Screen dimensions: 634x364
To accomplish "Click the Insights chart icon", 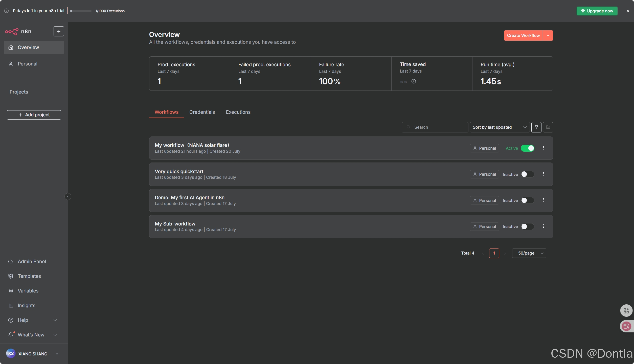I will pos(11,305).
